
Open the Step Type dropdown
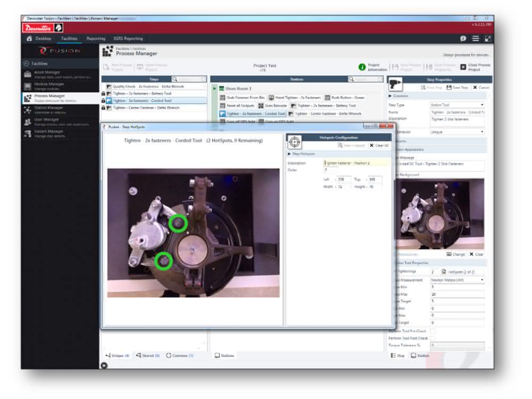tap(458, 105)
